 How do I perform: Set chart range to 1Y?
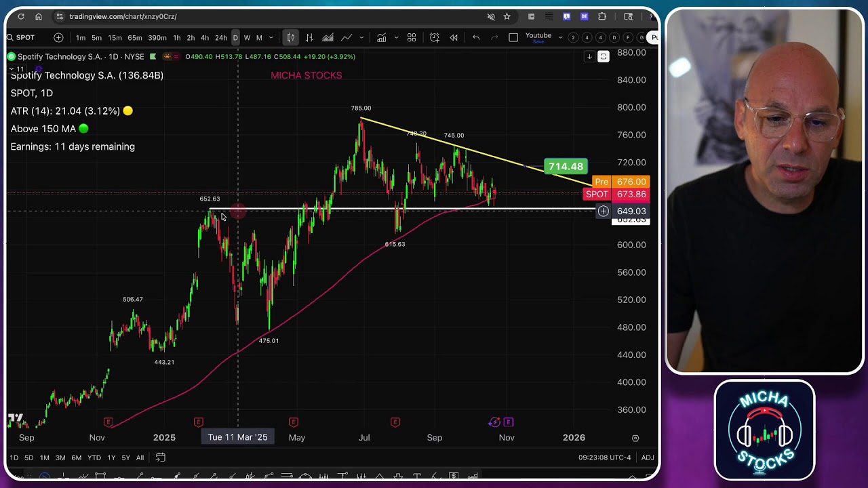click(111, 458)
